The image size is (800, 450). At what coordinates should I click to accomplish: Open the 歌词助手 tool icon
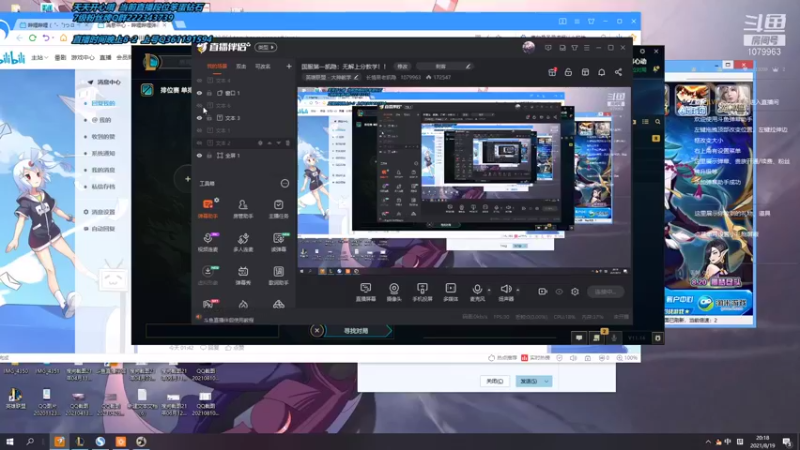278,276
